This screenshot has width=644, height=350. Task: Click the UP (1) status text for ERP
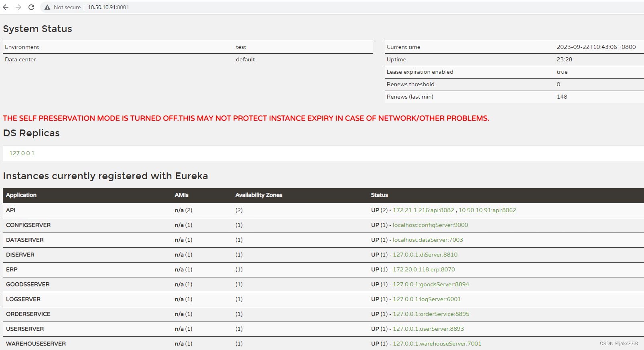tap(379, 269)
